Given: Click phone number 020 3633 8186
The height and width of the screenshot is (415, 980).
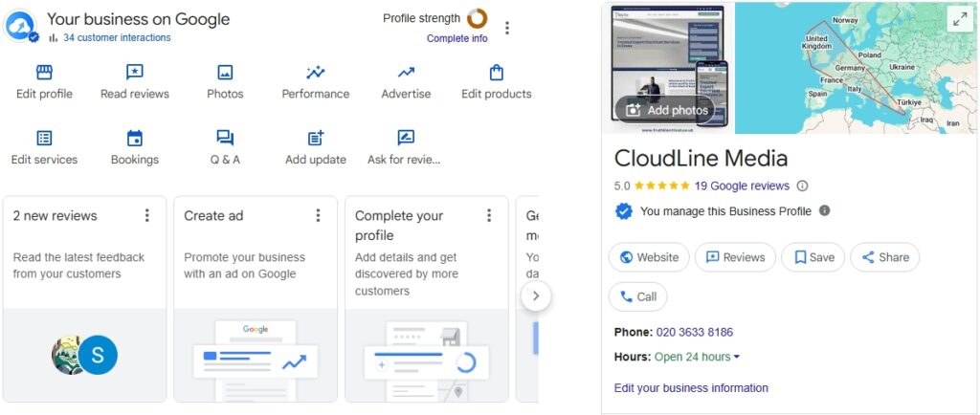Looking at the screenshot, I should (x=695, y=332).
